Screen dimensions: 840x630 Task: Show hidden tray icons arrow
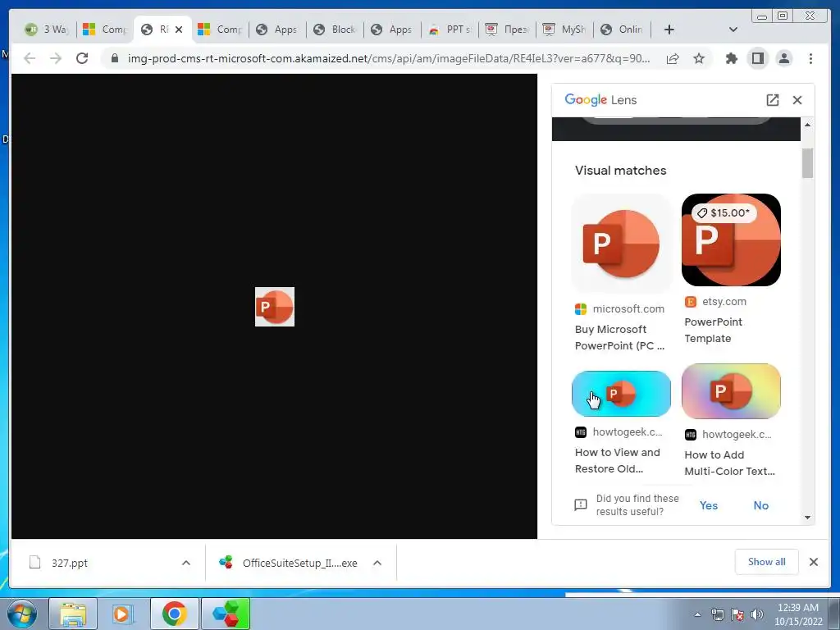click(x=697, y=614)
